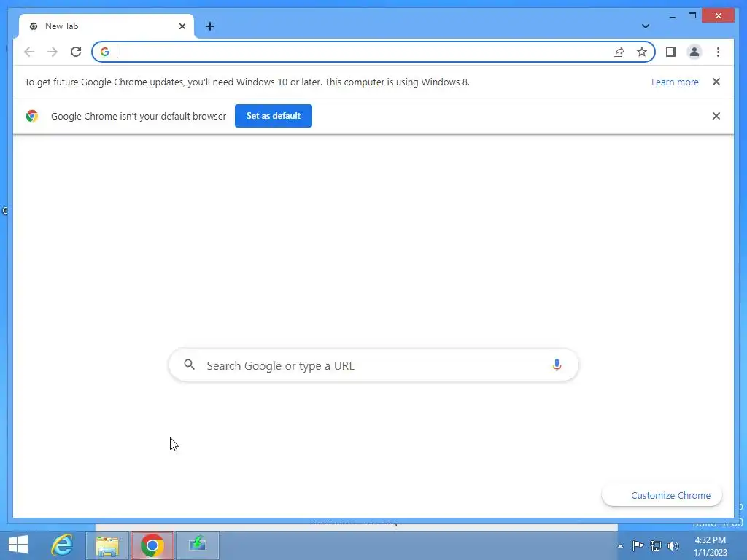
Task: Go back with the browser back arrow
Action: (29, 52)
